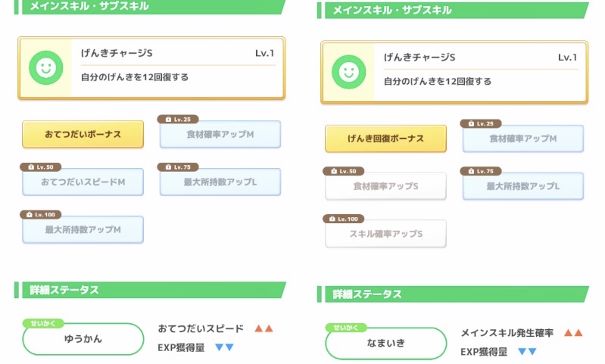Tap locked スキル確率アップS skill
Image resolution: width=605 pixels, height=364 pixels.
tap(385, 234)
